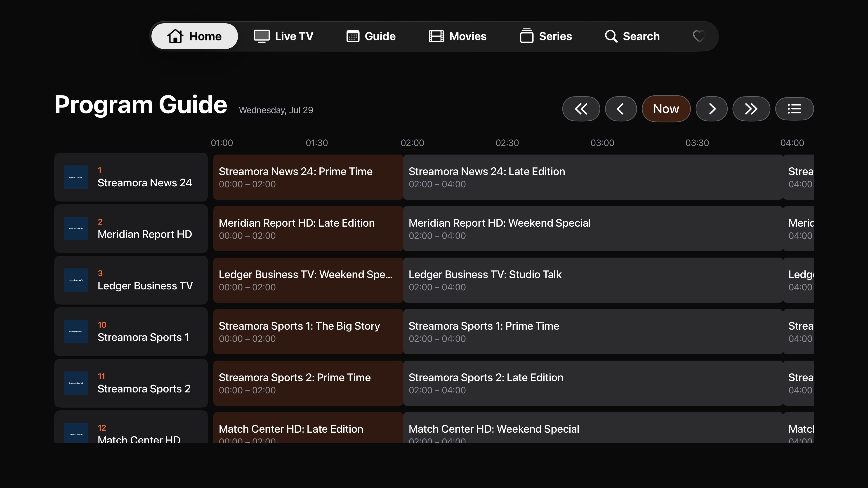Image resolution: width=868 pixels, height=488 pixels.
Task: Click the 02:00 timeline marker
Action: (412, 143)
